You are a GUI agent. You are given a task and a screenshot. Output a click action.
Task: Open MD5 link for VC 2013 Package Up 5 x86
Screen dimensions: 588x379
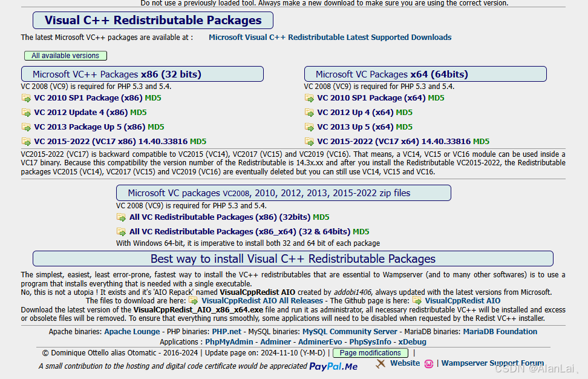tap(156, 127)
